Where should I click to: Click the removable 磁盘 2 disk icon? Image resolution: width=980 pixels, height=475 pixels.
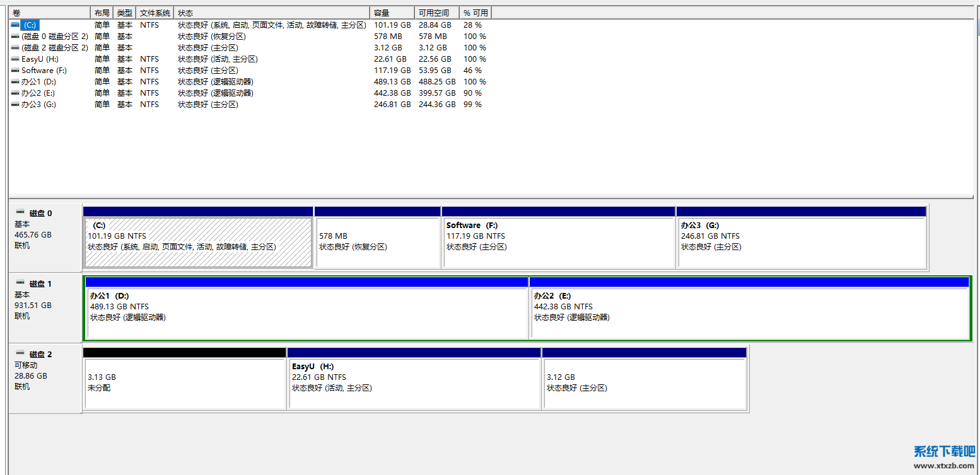click(20, 354)
